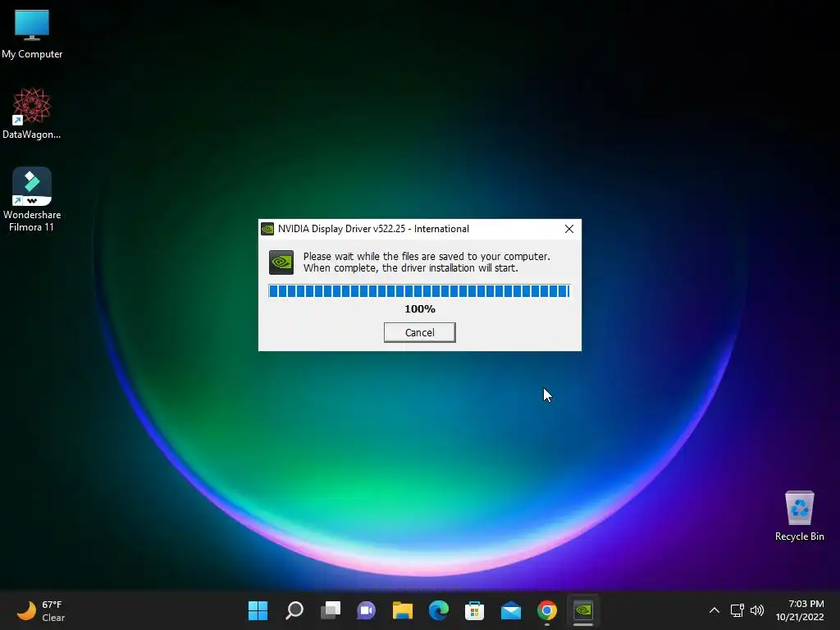The width and height of the screenshot is (840, 630).
Task: Close the NVIDIA Display Driver dialog
Action: coord(569,229)
